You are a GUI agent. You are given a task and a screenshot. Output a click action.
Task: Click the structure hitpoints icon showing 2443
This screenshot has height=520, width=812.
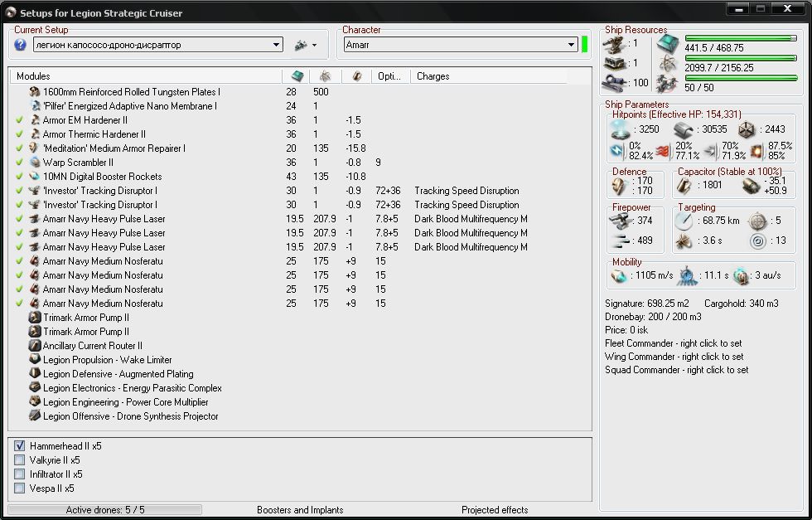(x=747, y=129)
